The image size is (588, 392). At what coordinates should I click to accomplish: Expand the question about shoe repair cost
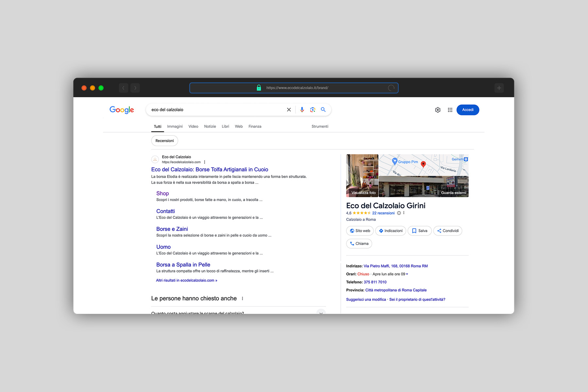coord(321,313)
